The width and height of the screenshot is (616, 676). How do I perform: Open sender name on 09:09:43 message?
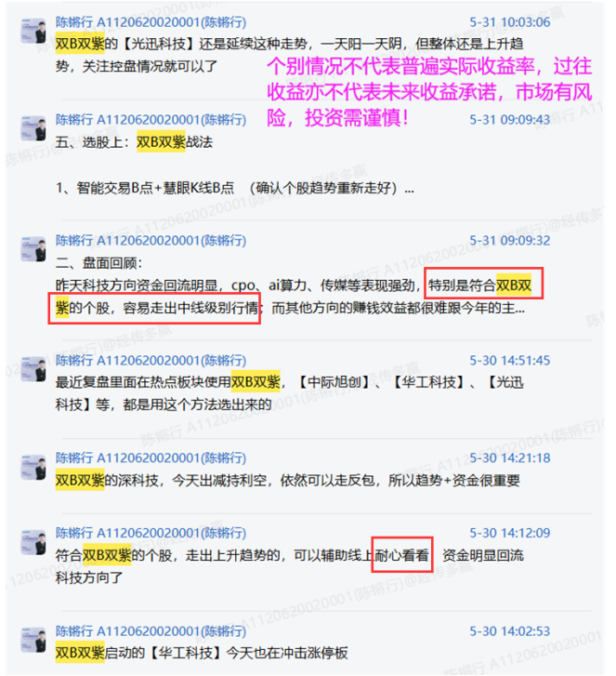point(151,119)
